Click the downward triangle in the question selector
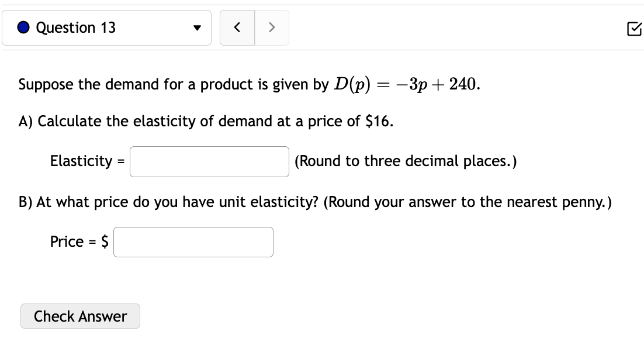The height and width of the screenshot is (338, 644). (x=197, y=27)
